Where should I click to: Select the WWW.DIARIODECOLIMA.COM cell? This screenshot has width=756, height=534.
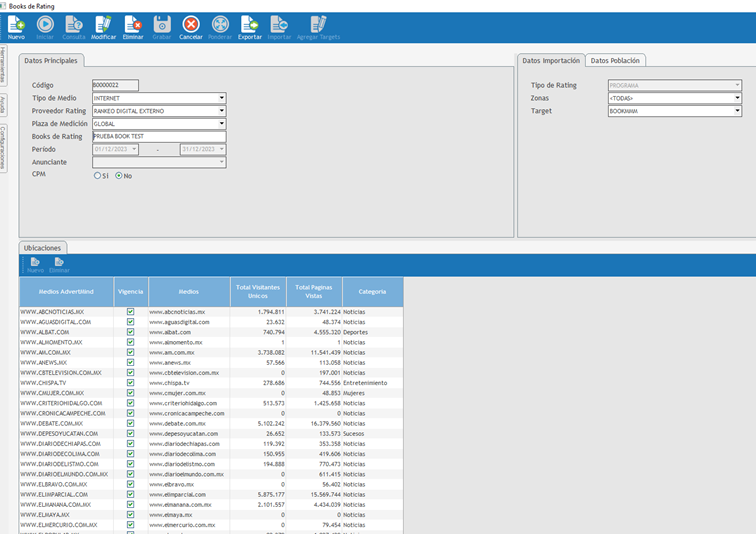click(x=67, y=454)
